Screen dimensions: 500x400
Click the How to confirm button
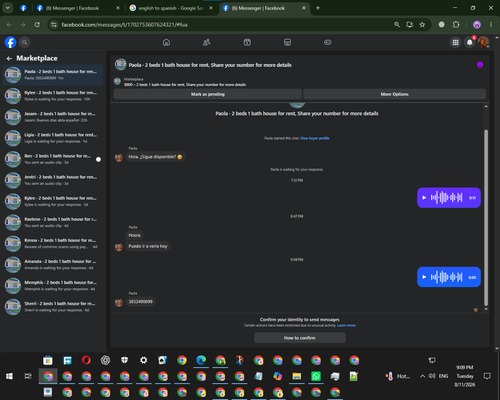[300, 338]
